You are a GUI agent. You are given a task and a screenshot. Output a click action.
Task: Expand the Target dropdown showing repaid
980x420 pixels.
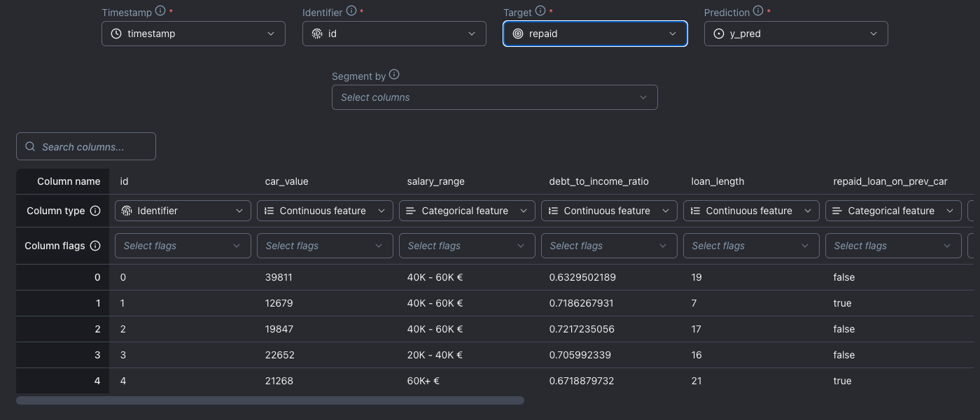(595, 34)
